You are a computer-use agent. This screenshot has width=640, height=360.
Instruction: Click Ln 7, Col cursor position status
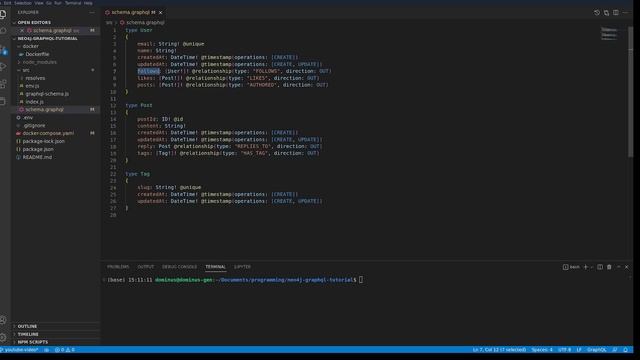tap(499, 350)
